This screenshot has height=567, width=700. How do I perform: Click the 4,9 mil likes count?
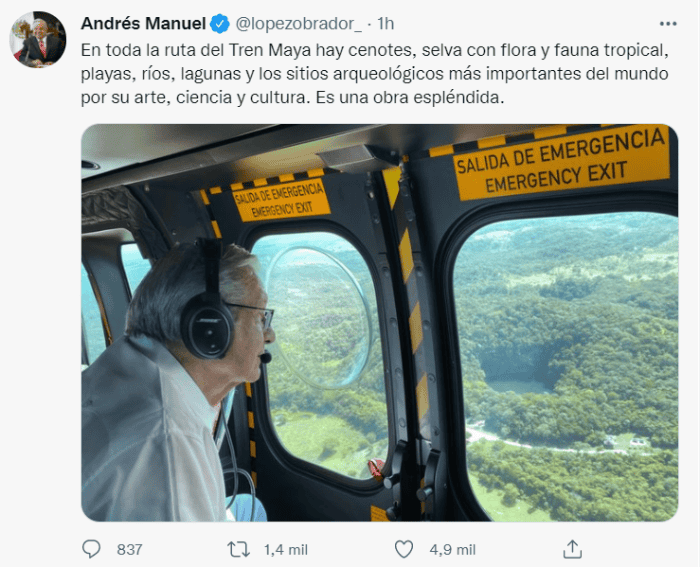pyautogui.click(x=452, y=550)
